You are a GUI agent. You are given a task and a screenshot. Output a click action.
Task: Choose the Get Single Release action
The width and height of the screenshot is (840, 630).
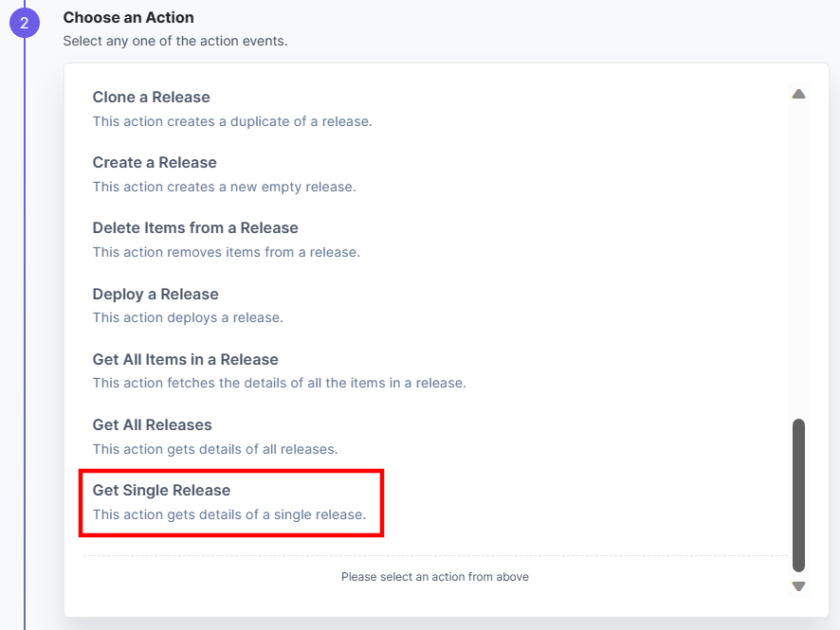point(161,491)
